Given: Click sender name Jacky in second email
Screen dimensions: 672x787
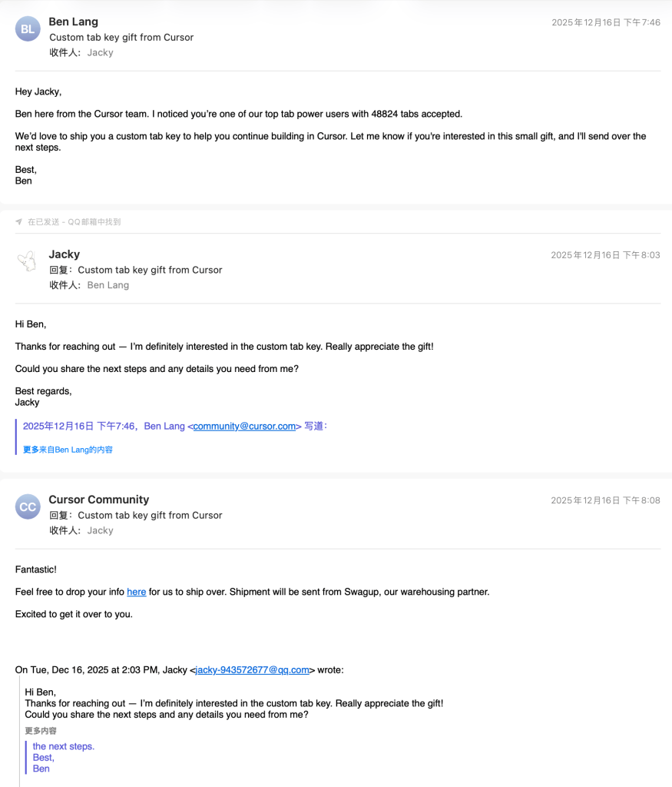Looking at the screenshot, I should coord(65,254).
